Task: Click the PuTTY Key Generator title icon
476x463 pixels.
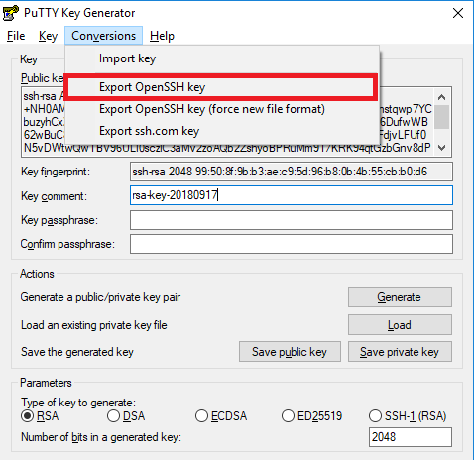Action: [11, 13]
